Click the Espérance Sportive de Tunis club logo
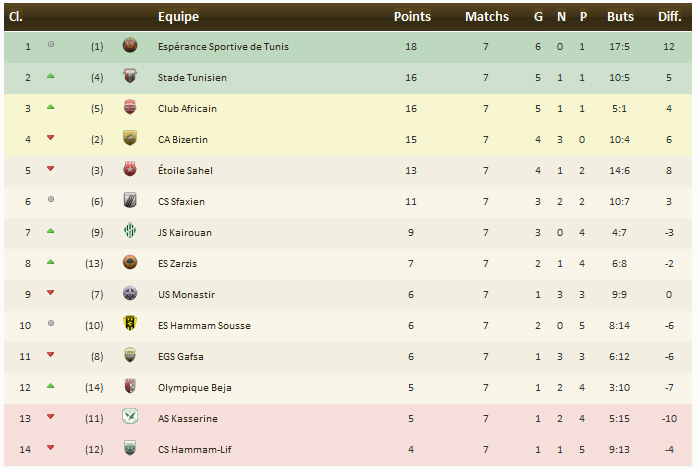This screenshot has height=469, width=699. (129, 46)
